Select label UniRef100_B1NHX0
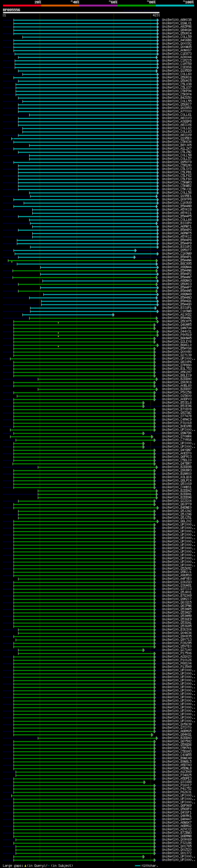The image size is (197, 868). coord(176,474)
